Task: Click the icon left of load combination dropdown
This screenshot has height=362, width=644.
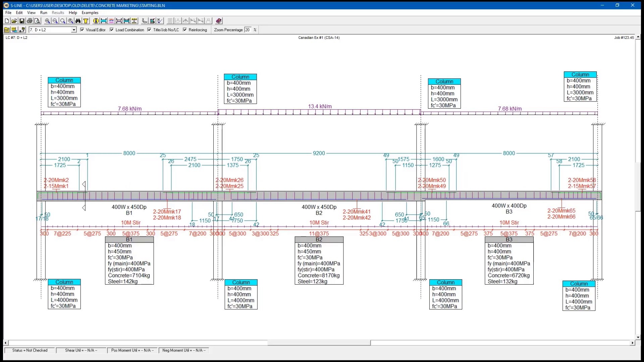Action: (x=22, y=30)
